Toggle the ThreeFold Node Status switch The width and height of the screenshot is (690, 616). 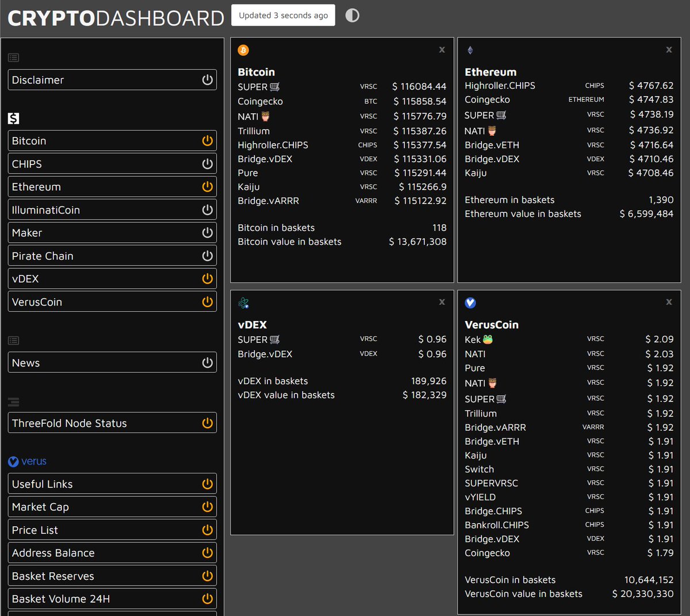click(208, 423)
